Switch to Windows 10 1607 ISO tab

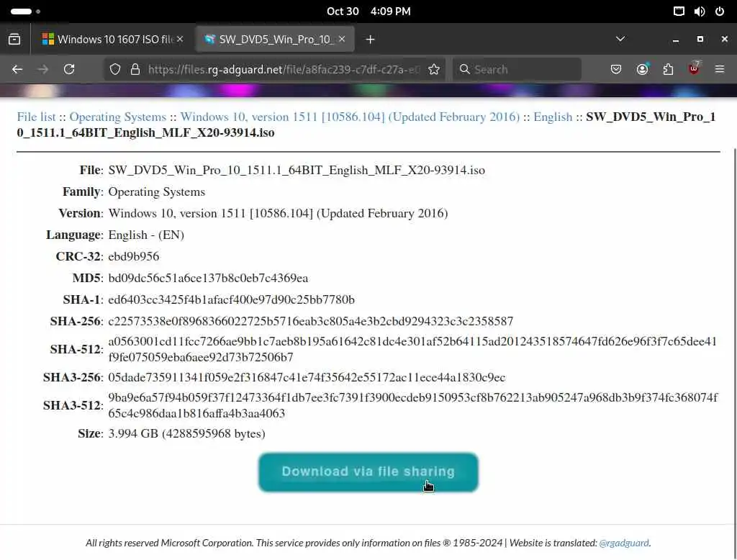click(x=112, y=40)
